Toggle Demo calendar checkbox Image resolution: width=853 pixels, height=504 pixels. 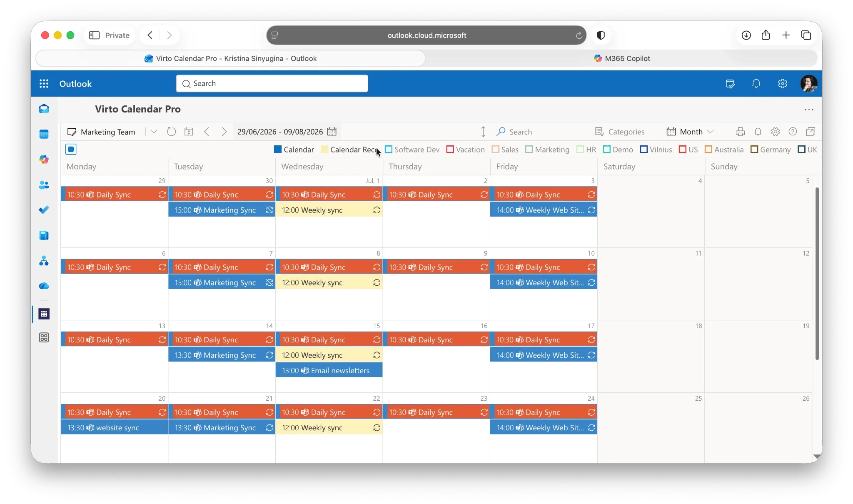click(x=606, y=149)
